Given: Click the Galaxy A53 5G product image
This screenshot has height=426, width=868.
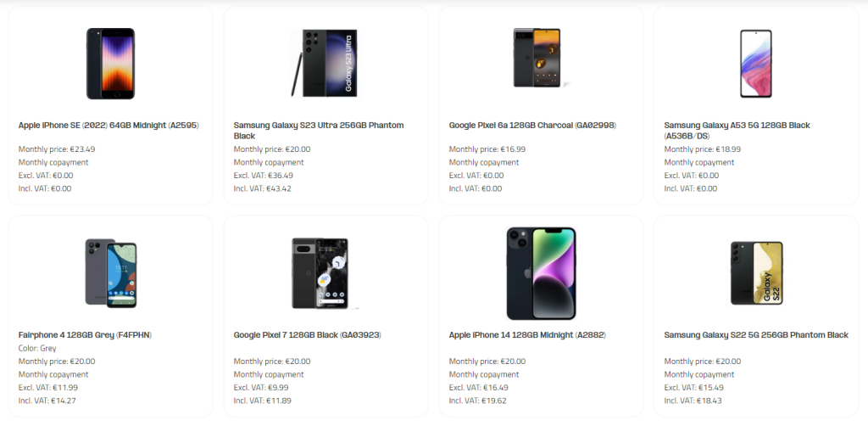Looking at the screenshot, I should tap(755, 58).
